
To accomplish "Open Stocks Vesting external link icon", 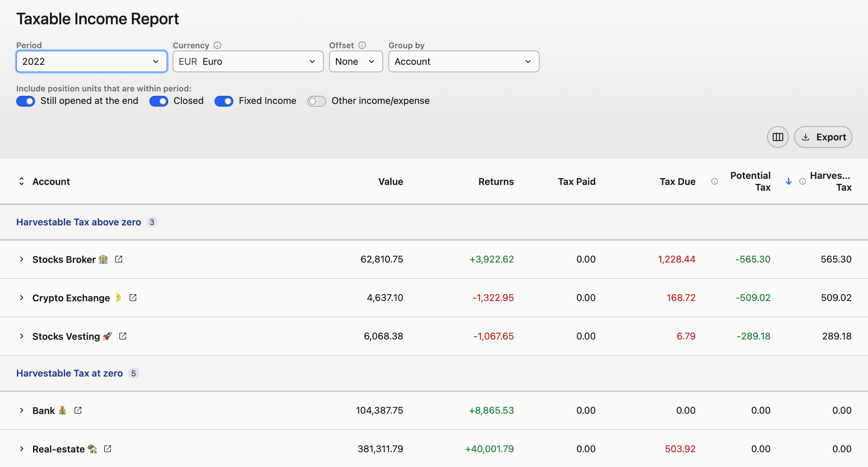I will click(x=123, y=336).
